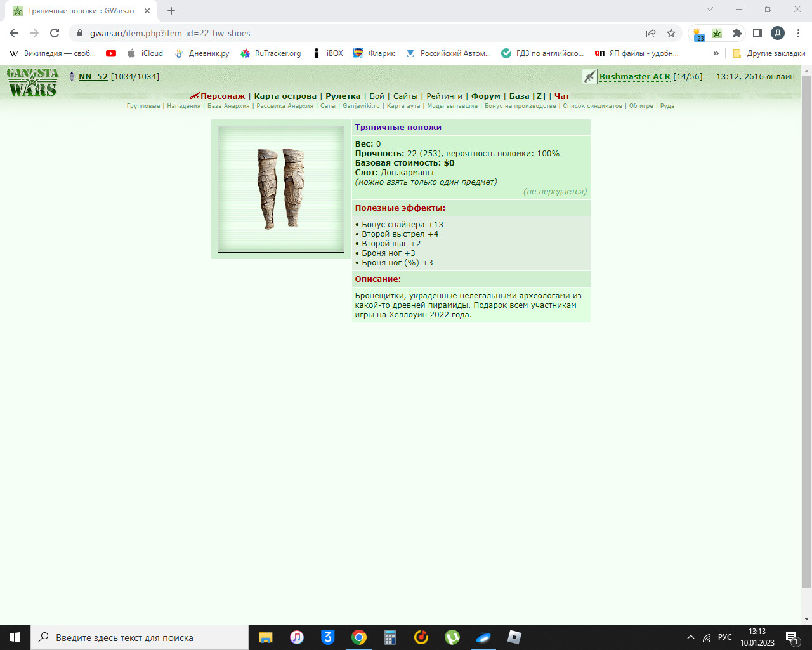Open the uTorrent taskbar icon

pyautogui.click(x=452, y=637)
